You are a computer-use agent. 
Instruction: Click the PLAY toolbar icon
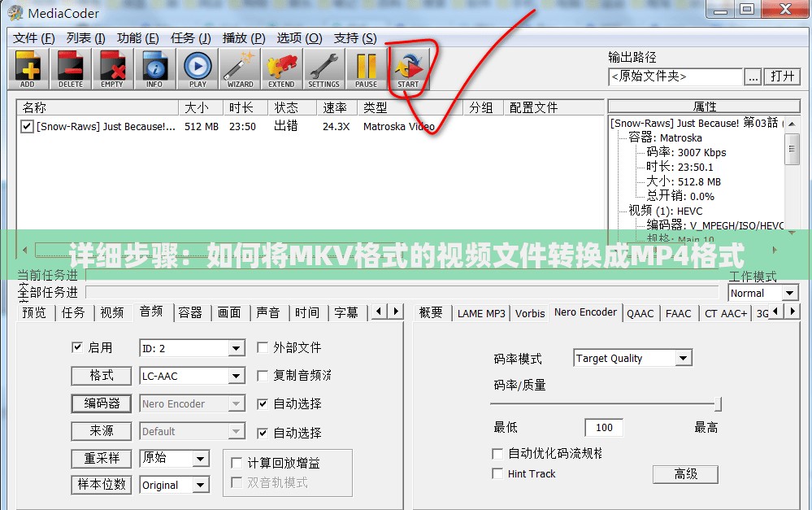point(198,69)
